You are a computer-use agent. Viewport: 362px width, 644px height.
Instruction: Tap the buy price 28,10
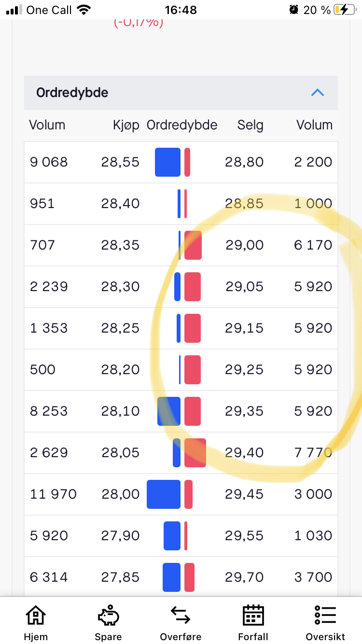[x=120, y=411]
